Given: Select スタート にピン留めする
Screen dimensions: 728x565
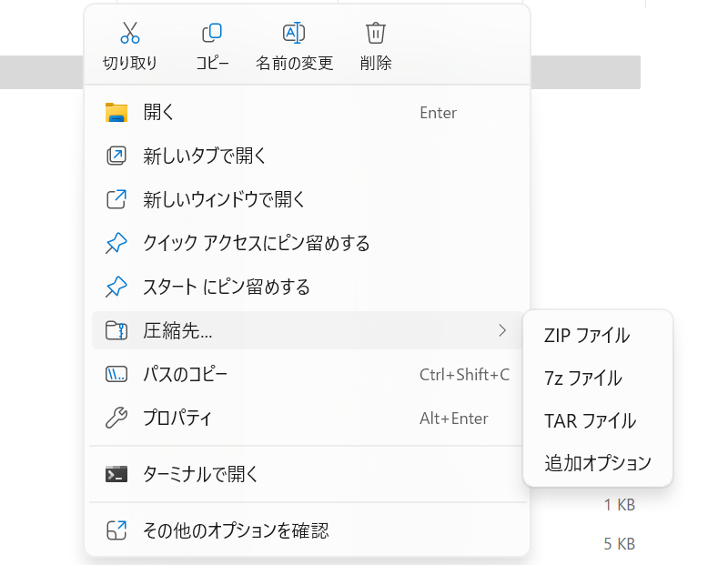Looking at the screenshot, I should click(x=227, y=288).
